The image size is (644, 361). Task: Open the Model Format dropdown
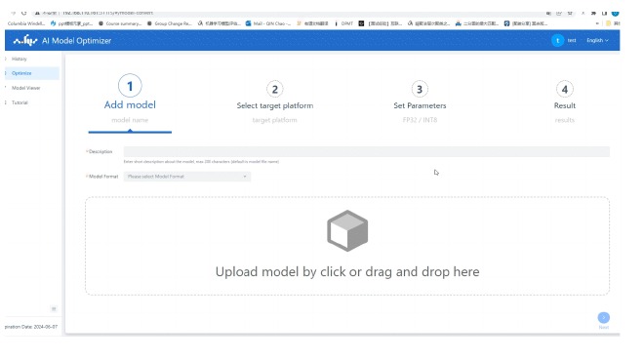[x=187, y=177]
